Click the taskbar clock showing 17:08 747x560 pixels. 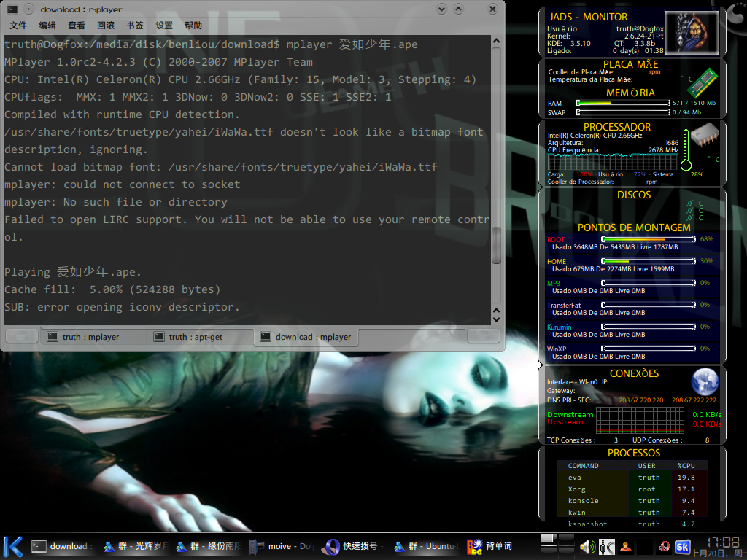tap(723, 542)
